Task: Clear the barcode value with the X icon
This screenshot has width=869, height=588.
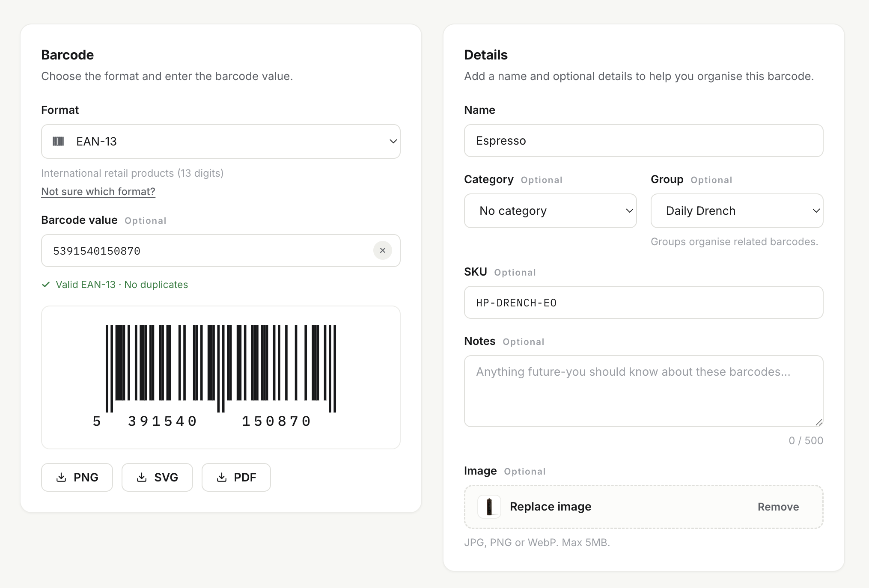Action: pos(382,250)
